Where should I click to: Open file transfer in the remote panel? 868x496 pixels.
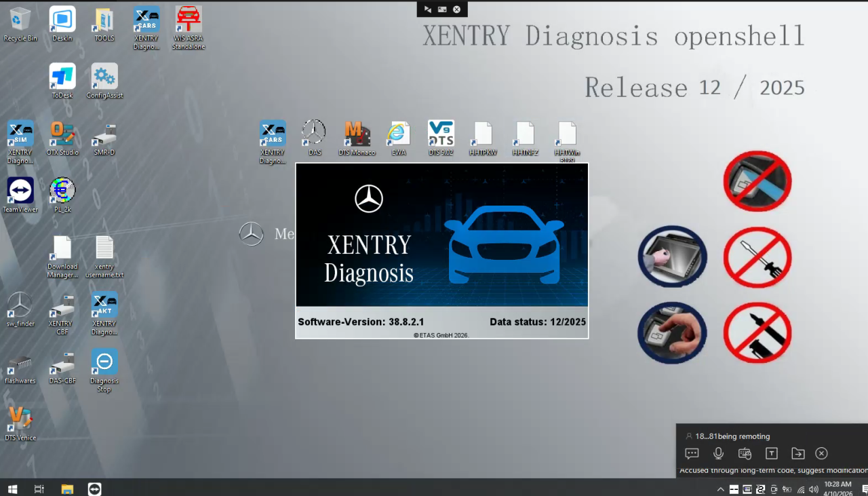click(x=797, y=453)
